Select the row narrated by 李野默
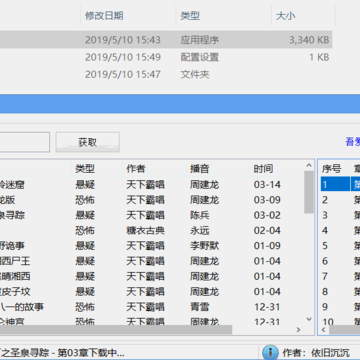 pos(152,246)
